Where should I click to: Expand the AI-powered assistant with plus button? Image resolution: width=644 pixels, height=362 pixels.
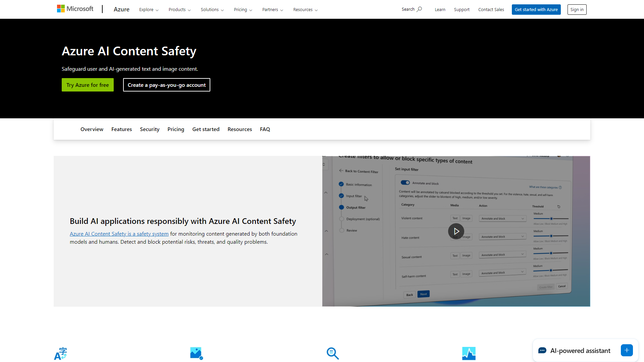pyautogui.click(x=627, y=350)
